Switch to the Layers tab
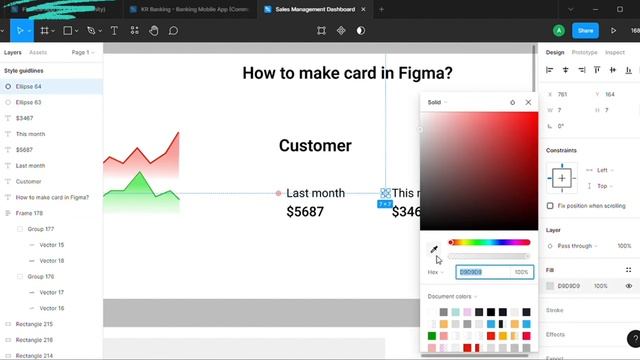This screenshot has width=640, height=360. 13,53
